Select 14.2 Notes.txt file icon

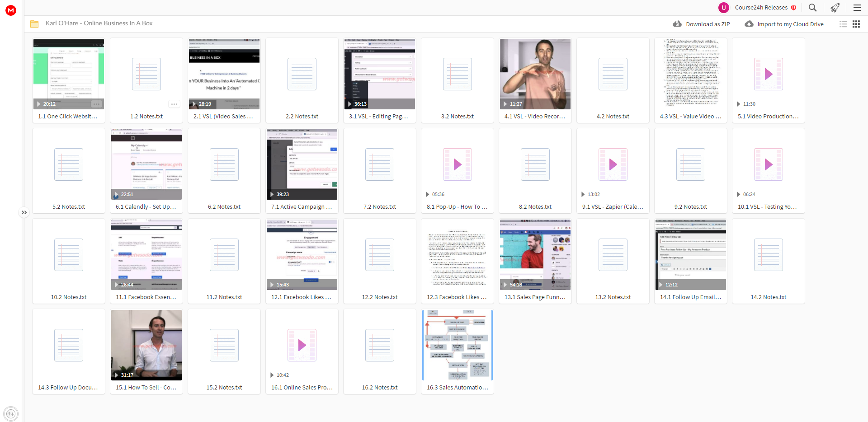(769, 255)
